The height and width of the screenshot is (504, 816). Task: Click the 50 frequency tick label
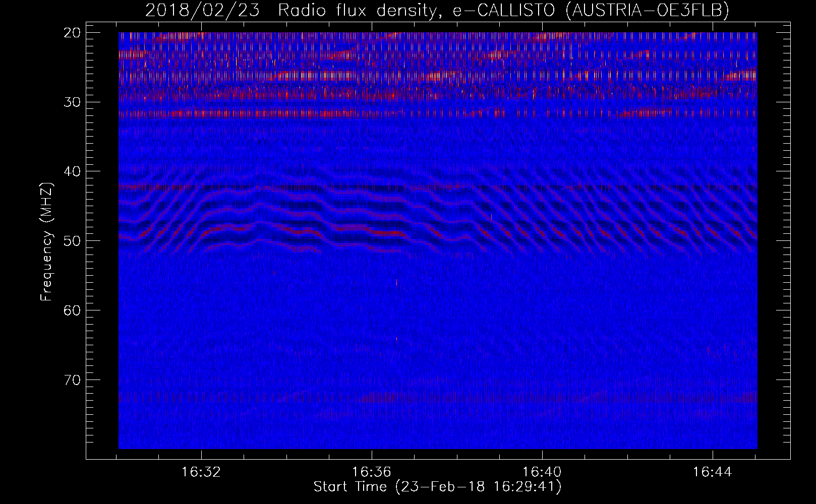72,241
